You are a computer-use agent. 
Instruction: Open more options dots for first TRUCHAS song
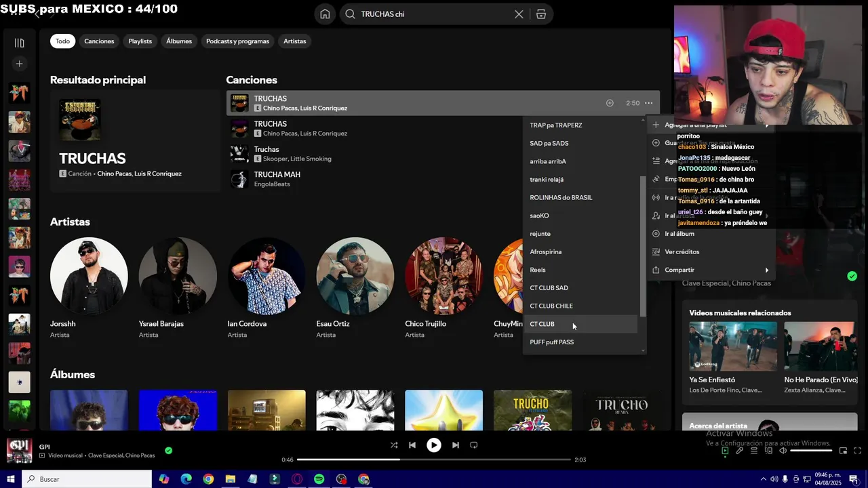[x=649, y=103]
